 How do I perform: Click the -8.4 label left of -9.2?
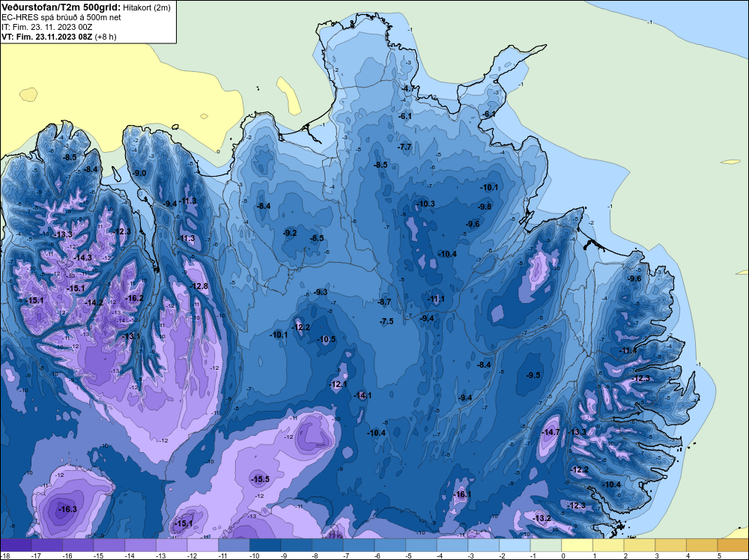click(x=264, y=206)
